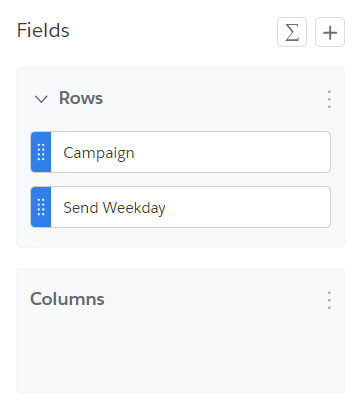
Task: Click the Sigma summary formula button
Action: coord(292,32)
